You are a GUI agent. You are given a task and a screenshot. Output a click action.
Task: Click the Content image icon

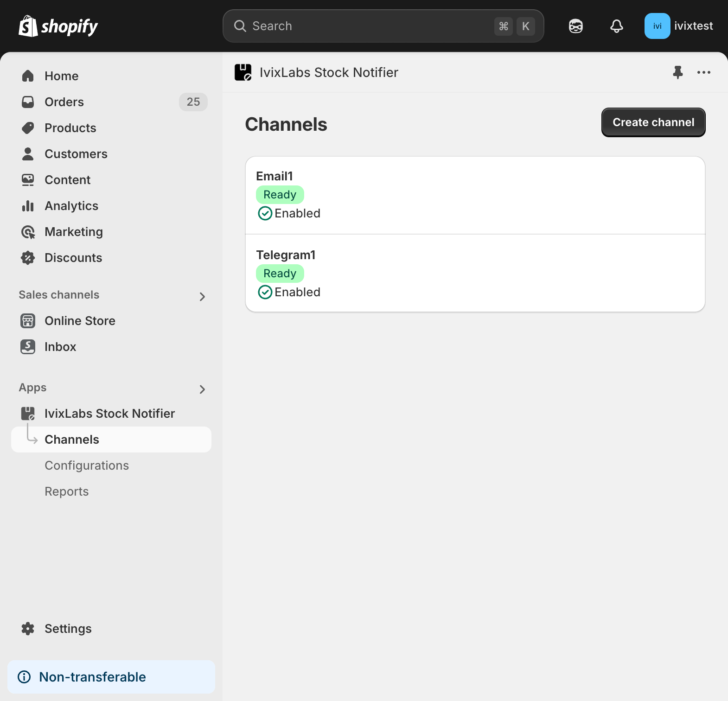pyautogui.click(x=28, y=180)
